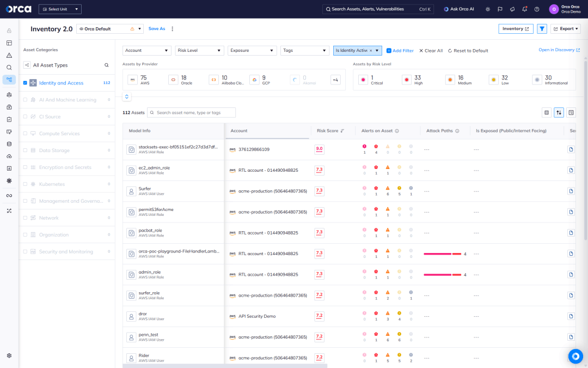Sort by the Risk Score column header

[330, 131]
